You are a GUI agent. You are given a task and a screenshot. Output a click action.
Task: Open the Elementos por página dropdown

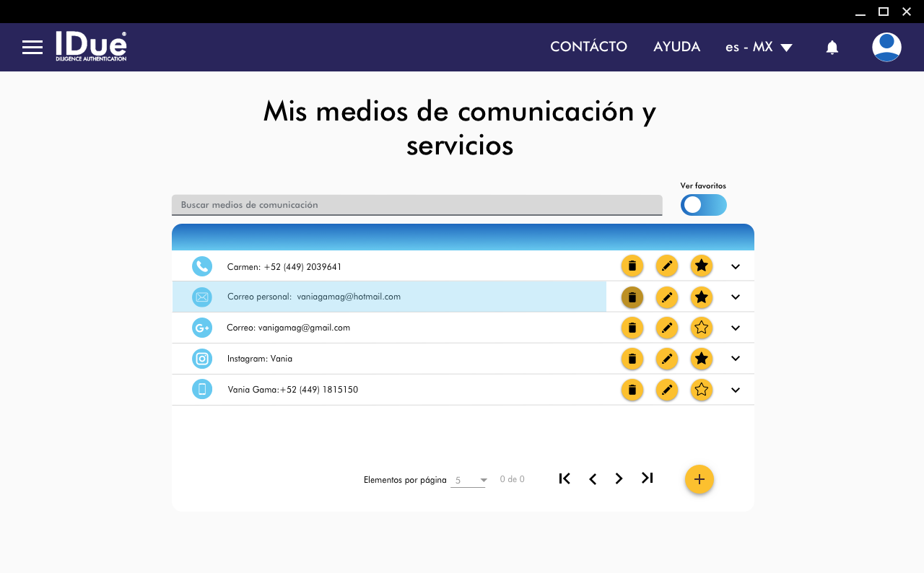[468, 480]
